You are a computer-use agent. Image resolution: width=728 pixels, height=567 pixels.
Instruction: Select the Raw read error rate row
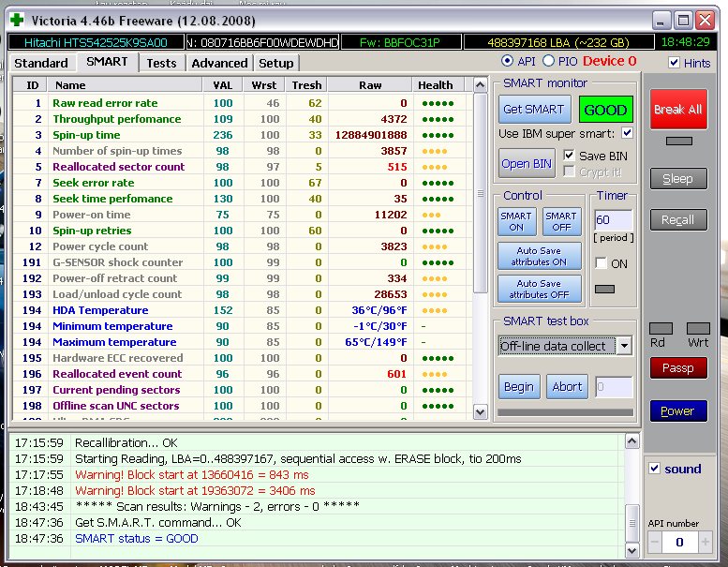tap(242, 103)
